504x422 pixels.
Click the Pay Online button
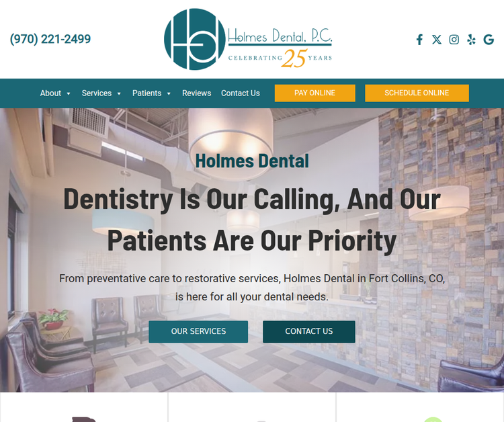coord(315,93)
